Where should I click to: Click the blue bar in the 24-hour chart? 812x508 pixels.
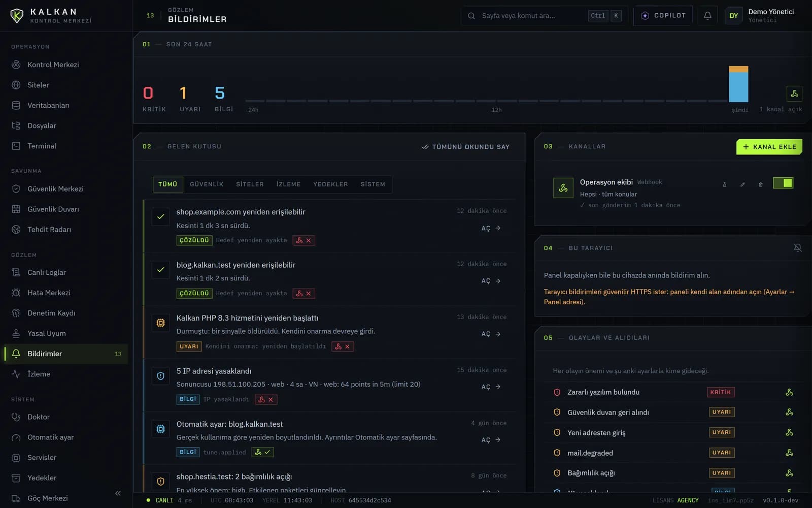tap(738, 87)
